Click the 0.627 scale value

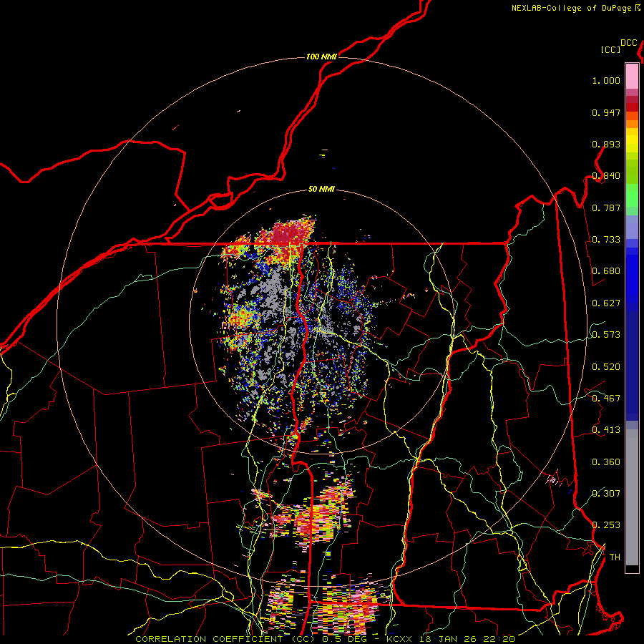pyautogui.click(x=606, y=303)
